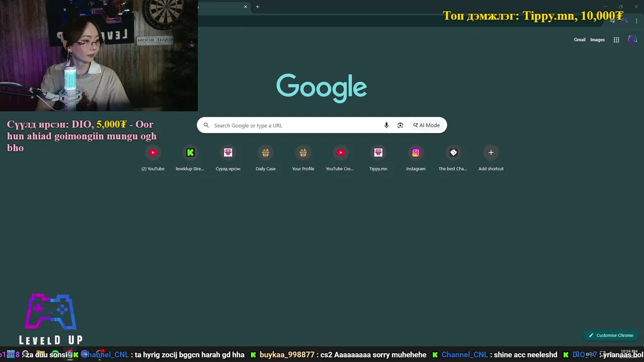
Task: Open the Daily Case shortcut
Action: (x=266, y=158)
